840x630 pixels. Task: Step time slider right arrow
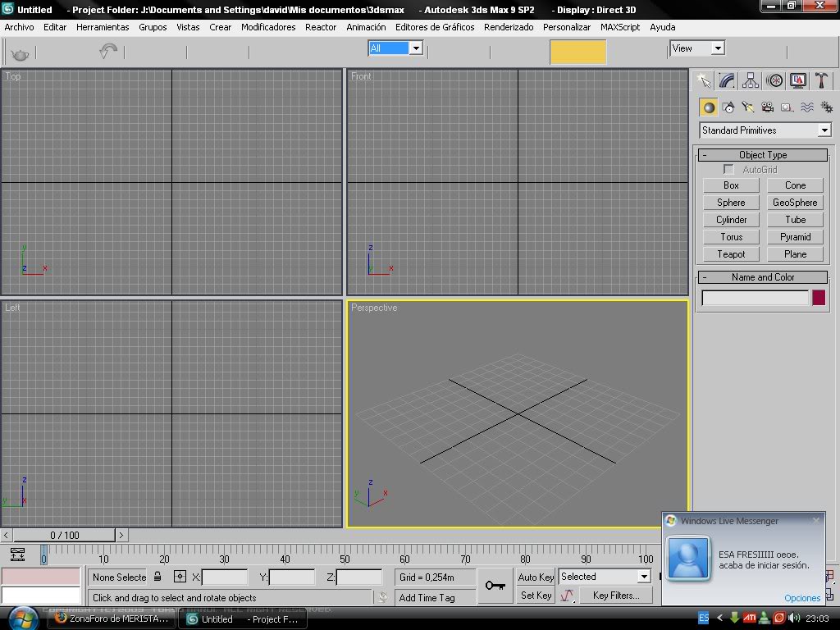coord(121,535)
